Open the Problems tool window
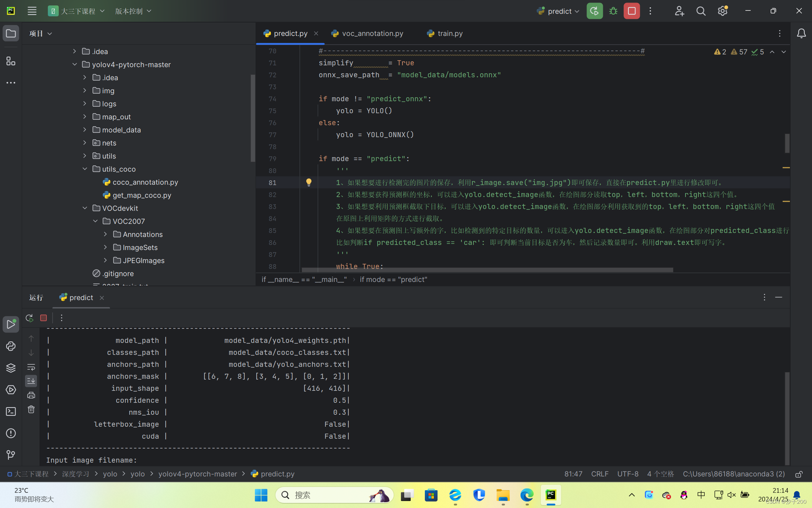This screenshot has height=508, width=812. (11, 433)
